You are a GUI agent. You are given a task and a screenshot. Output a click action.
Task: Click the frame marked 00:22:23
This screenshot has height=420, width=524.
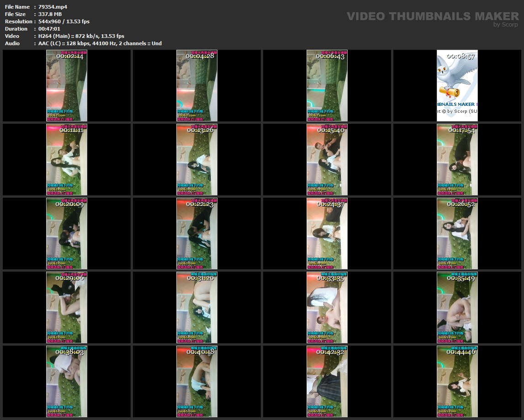click(x=197, y=233)
